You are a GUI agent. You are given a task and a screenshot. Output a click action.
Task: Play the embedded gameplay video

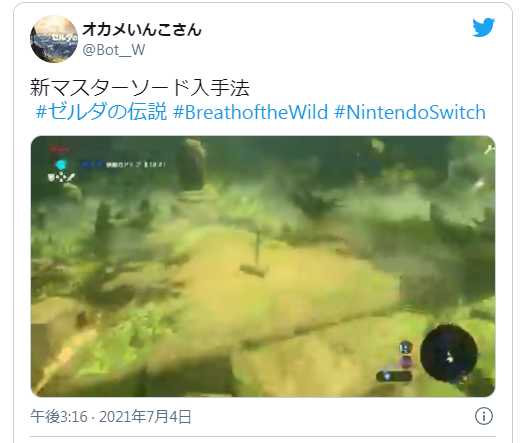point(263,266)
